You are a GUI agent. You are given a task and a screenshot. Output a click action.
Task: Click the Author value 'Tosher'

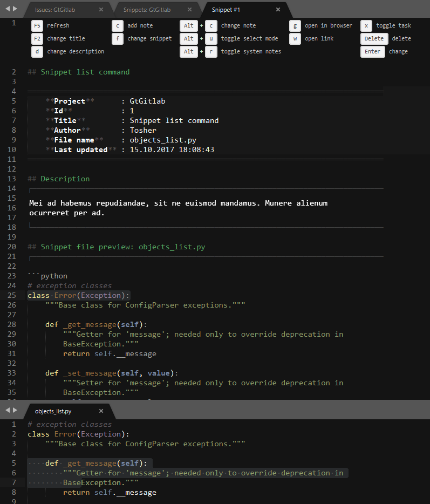[x=143, y=130]
